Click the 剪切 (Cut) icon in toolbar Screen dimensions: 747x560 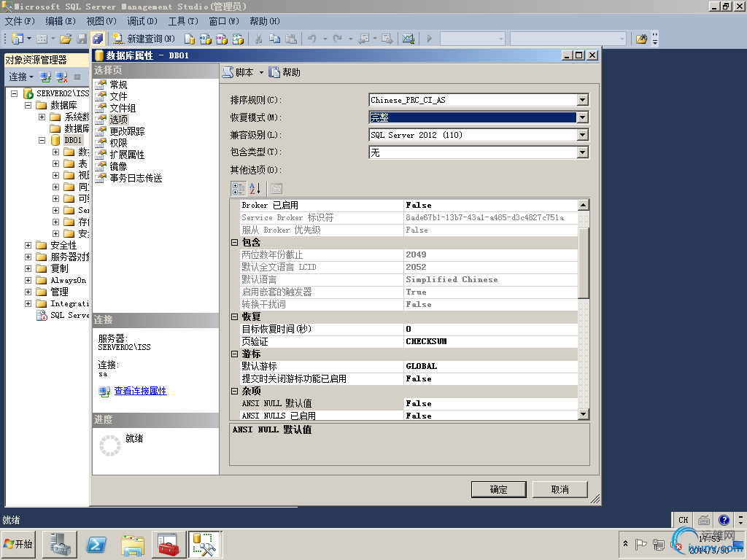coord(259,39)
